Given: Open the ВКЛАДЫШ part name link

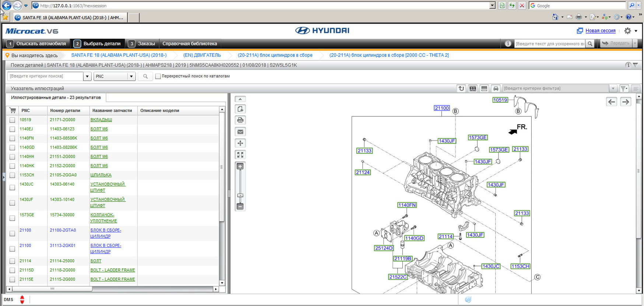Looking at the screenshot, I should 101,120.
